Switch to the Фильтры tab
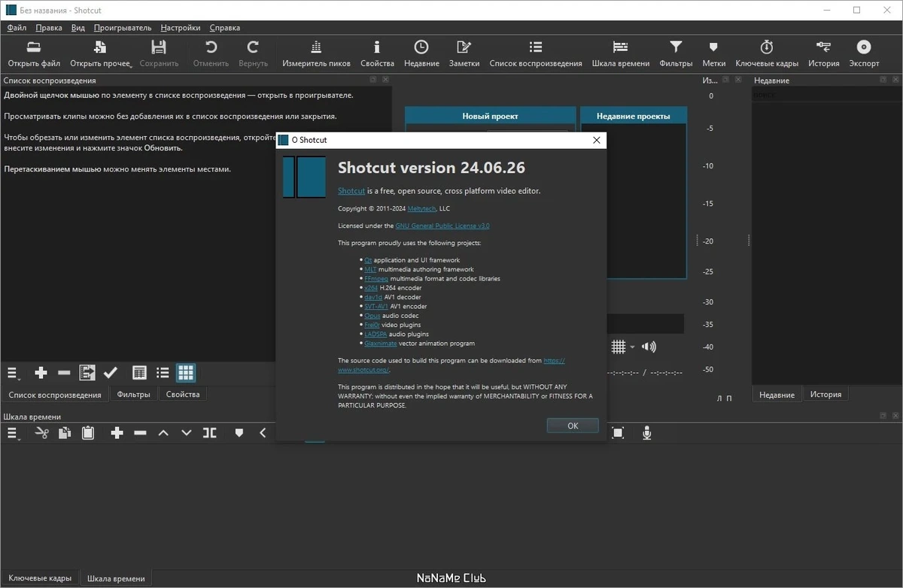 (x=134, y=394)
